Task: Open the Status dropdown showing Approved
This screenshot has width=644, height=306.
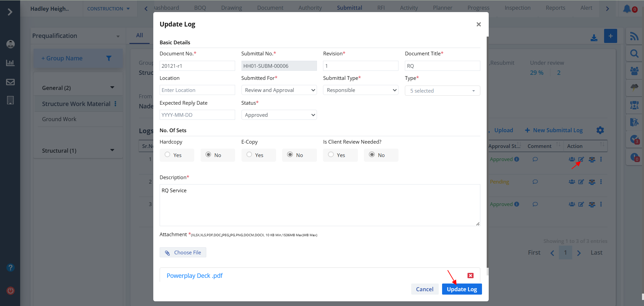Action: (279, 115)
